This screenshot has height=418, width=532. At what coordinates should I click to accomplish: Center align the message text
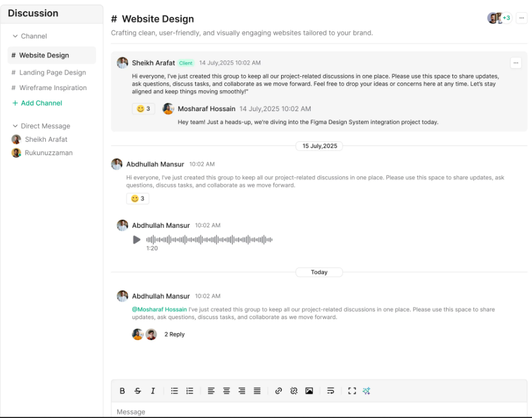coord(227,391)
